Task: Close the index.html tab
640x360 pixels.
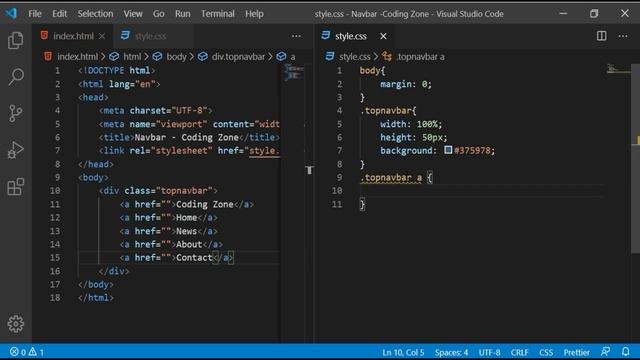Action: (102, 36)
